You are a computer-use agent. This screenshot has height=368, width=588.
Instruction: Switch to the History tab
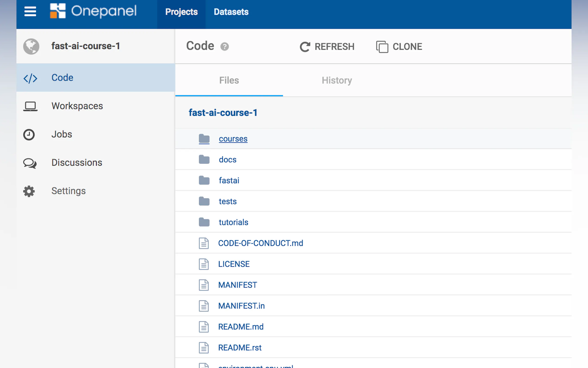pyautogui.click(x=337, y=80)
